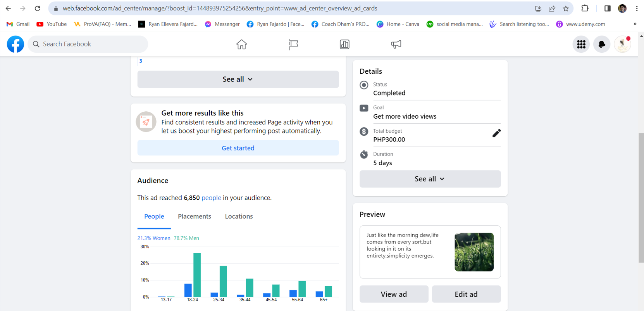Open the Insights chart icon
The height and width of the screenshot is (311, 644).
(344, 44)
